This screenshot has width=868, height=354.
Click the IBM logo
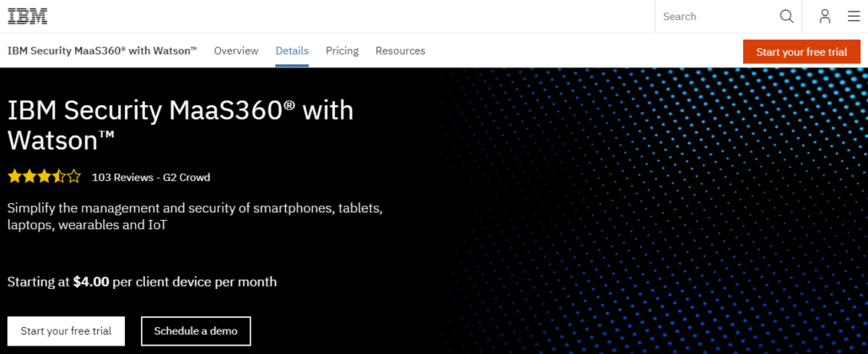pyautogui.click(x=28, y=16)
